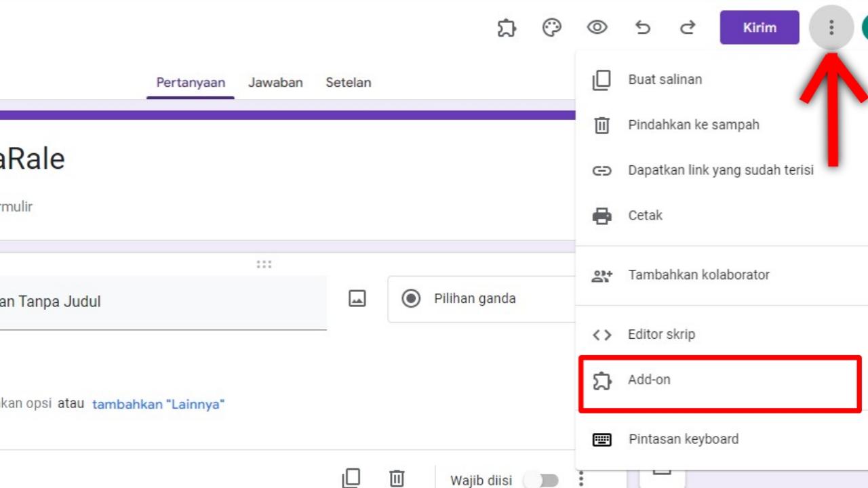Switch to the Setelan tab

(x=349, y=83)
